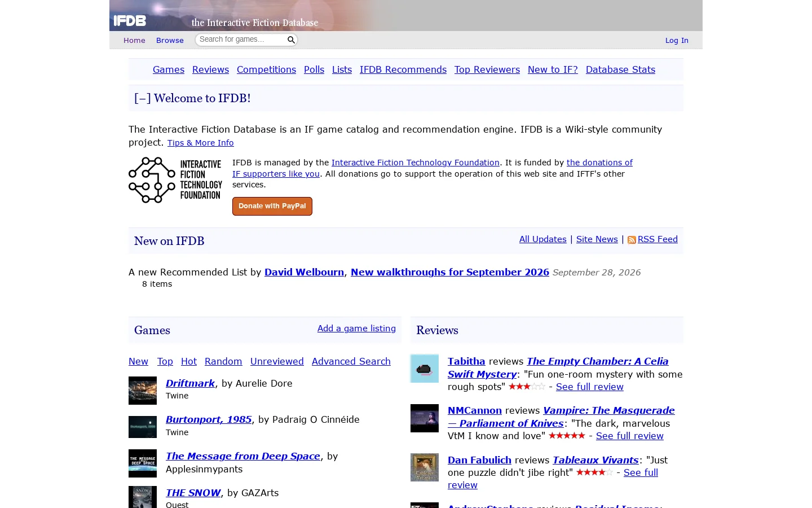Open the Interactive Fiction Technology Foundation logo
The width and height of the screenshot is (812, 508).
(x=175, y=180)
